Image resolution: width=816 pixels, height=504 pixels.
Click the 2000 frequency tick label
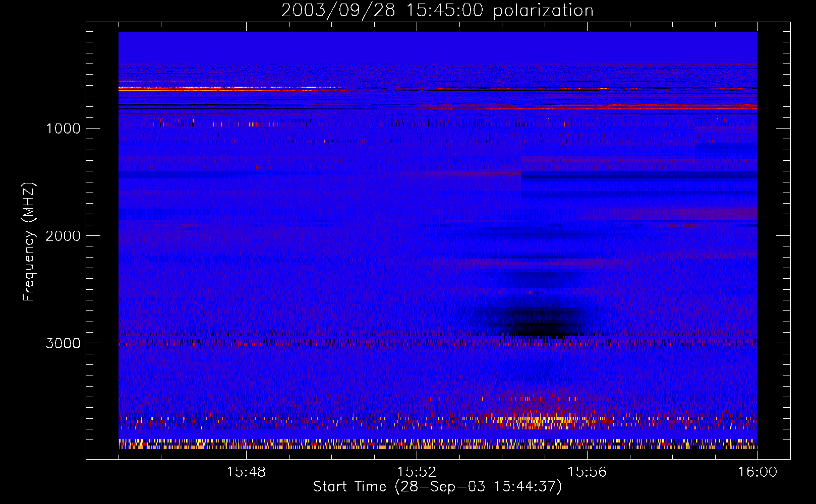click(x=63, y=236)
